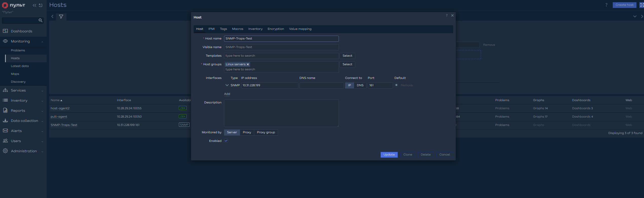Click ZBX availability badge for host-agent2
The image size is (644, 198).
(x=182, y=108)
